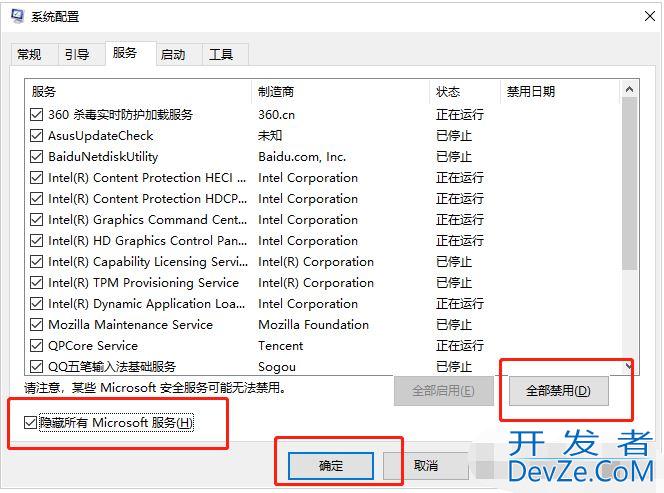
Task: Click the 取消 button
Action: 426,466
